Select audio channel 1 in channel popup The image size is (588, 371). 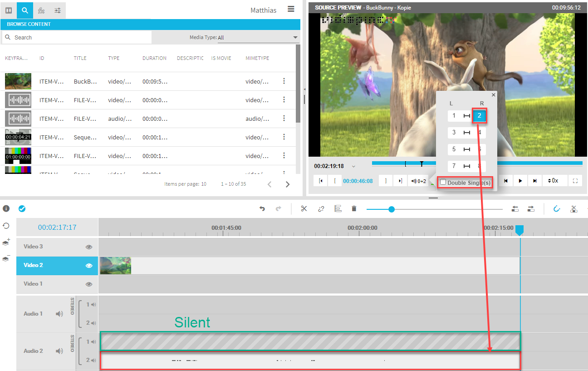[454, 116]
